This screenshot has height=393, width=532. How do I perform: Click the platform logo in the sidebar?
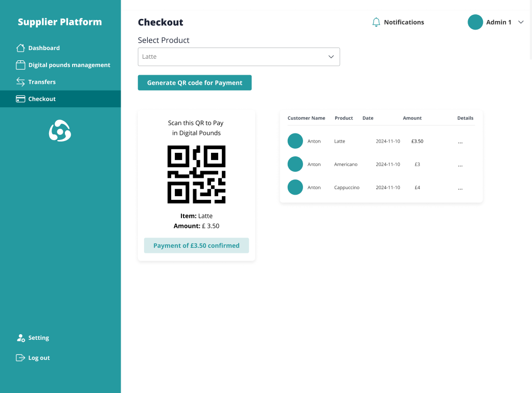[60, 131]
